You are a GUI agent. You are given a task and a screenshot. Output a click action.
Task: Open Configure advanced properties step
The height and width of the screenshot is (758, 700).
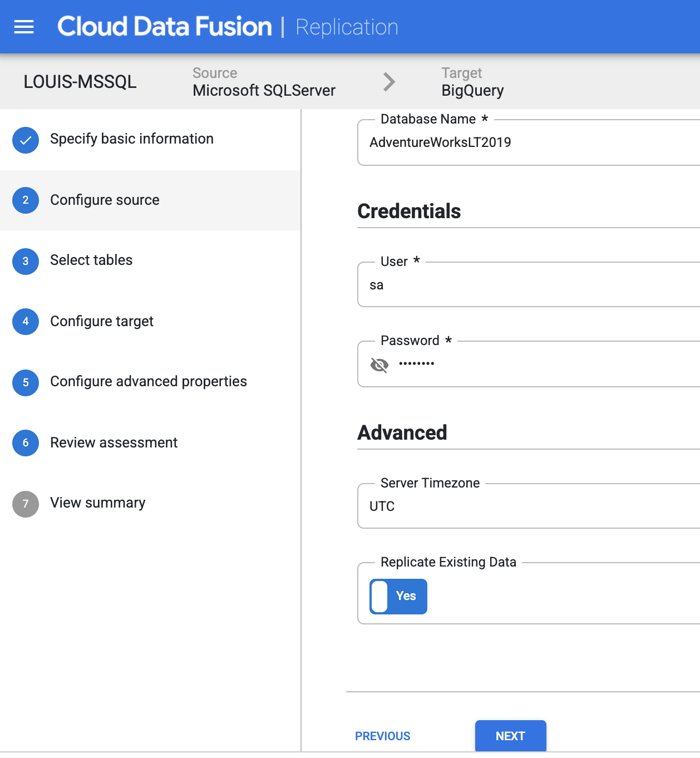click(x=149, y=381)
